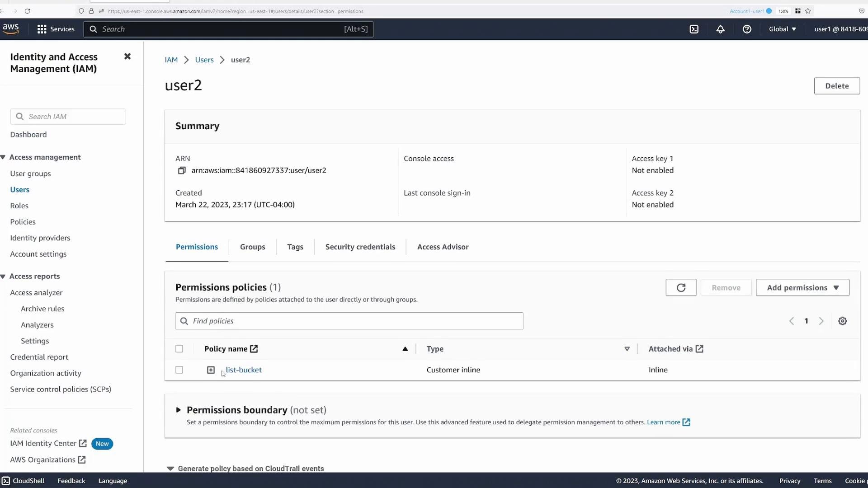Copy the user2 ARN
Screen dimensions: 868x488
click(x=182, y=170)
